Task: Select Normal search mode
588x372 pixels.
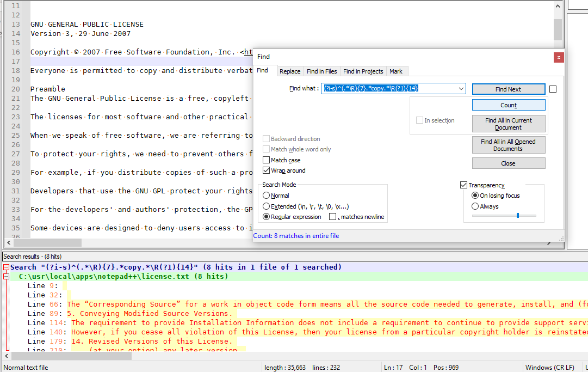Action: tap(266, 196)
